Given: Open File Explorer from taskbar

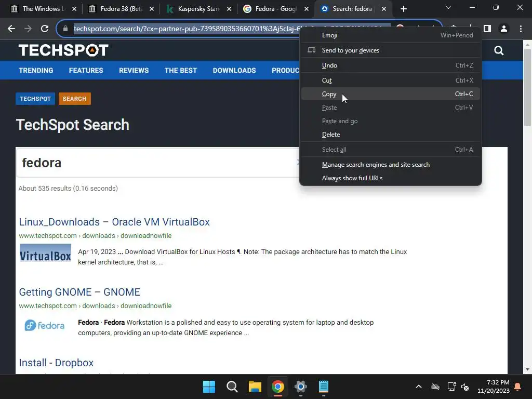Looking at the screenshot, I should [x=255, y=387].
